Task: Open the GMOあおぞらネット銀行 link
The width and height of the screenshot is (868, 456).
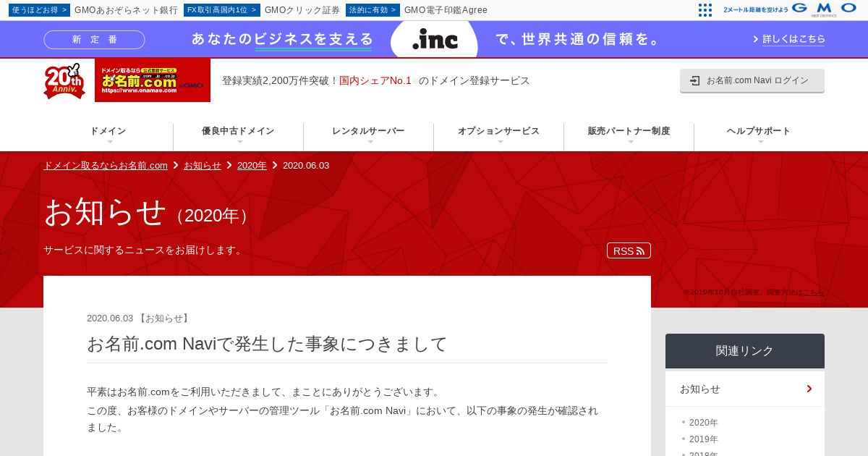Action: (x=126, y=10)
